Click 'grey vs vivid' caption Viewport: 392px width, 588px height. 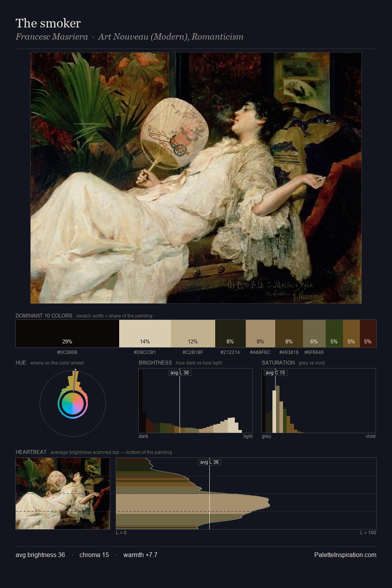tap(312, 363)
